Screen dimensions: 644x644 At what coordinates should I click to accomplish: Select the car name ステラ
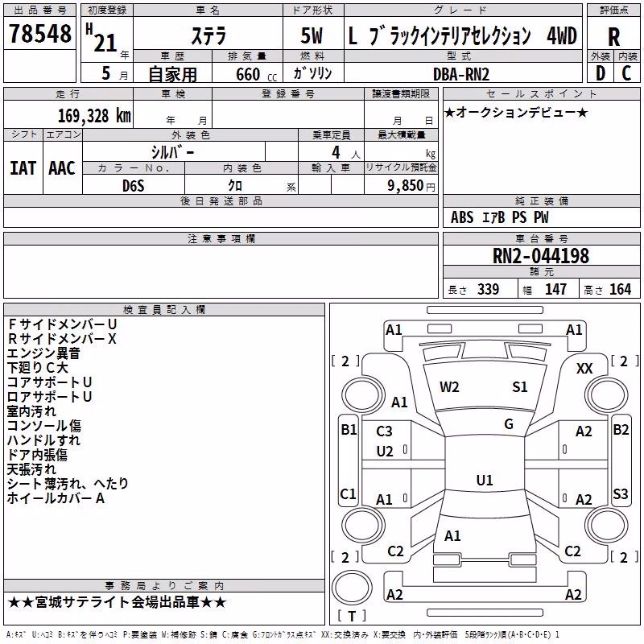click(208, 35)
